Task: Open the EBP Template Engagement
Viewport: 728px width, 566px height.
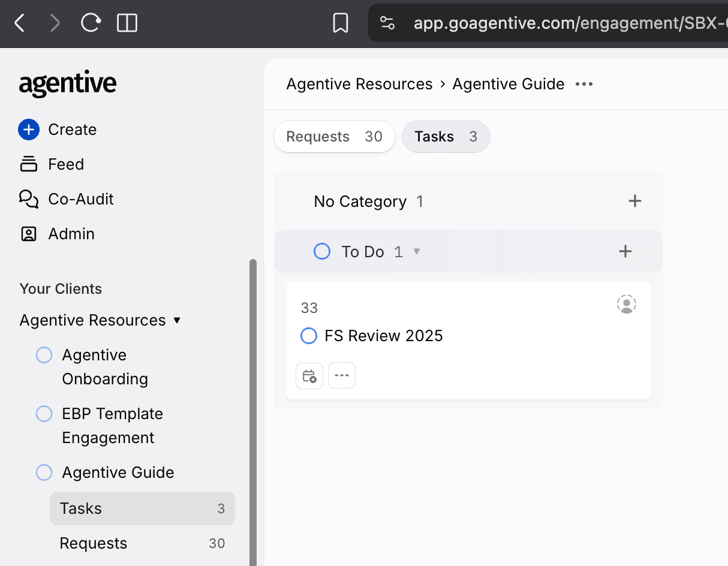Action: click(112, 426)
